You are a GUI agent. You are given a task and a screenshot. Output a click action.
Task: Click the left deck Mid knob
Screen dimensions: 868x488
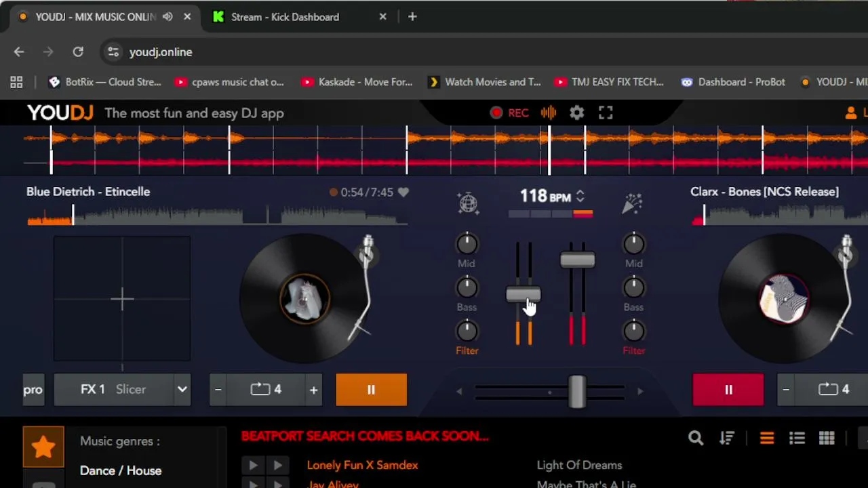[x=467, y=244]
